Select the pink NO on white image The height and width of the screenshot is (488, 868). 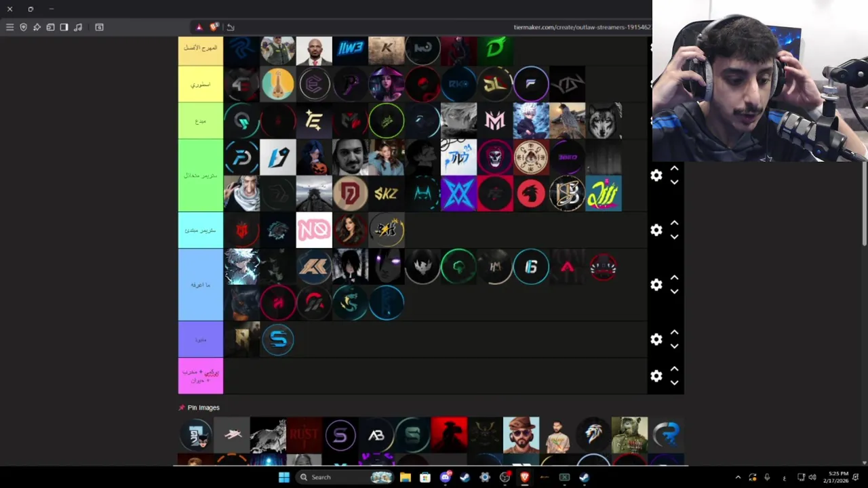pyautogui.click(x=314, y=230)
